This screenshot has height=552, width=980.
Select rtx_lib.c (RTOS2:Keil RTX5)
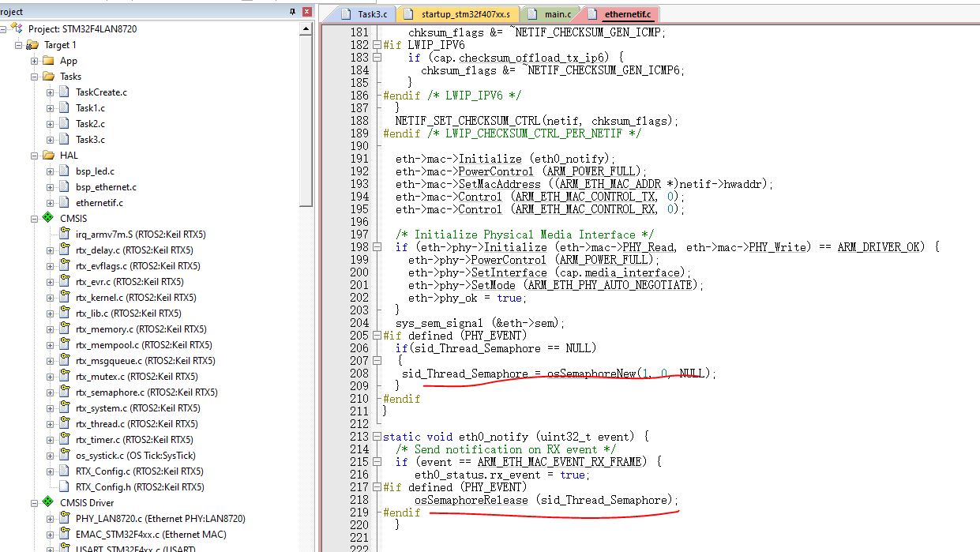(x=129, y=314)
